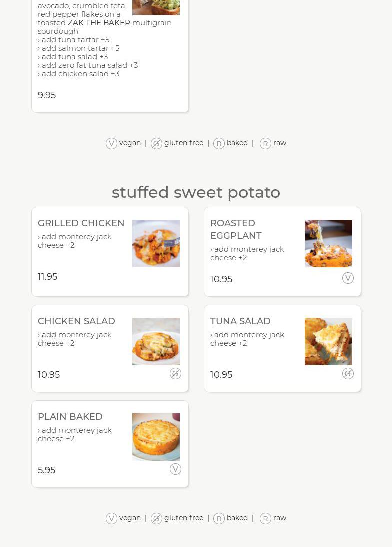This screenshot has height=547, width=392.
Task: Select the Plain Baked item title
Action: coord(70,417)
